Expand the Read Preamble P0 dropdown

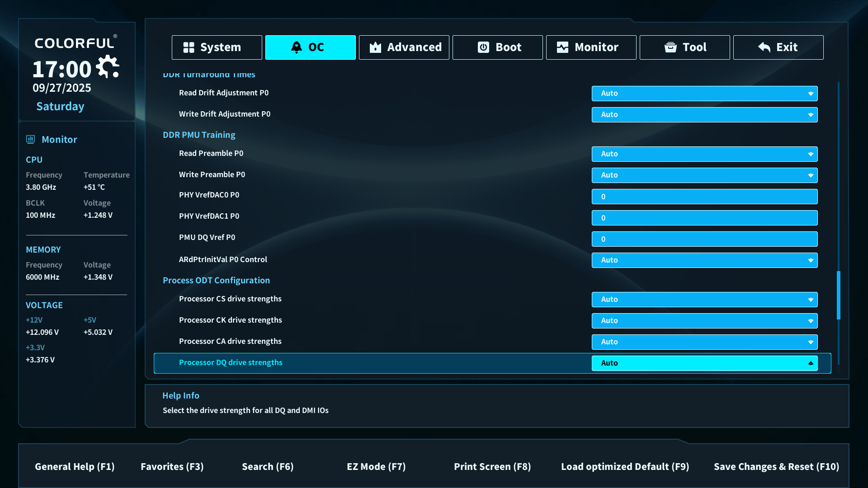[704, 154]
